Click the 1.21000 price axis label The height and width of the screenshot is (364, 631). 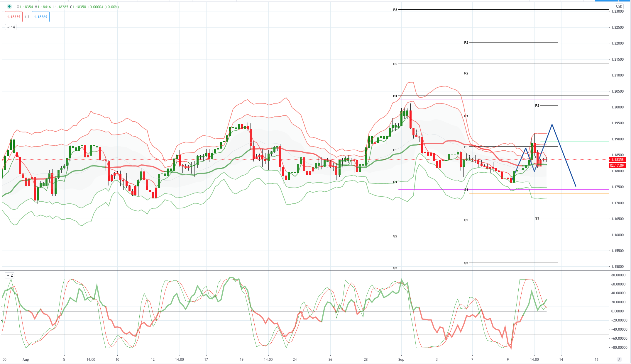point(618,75)
